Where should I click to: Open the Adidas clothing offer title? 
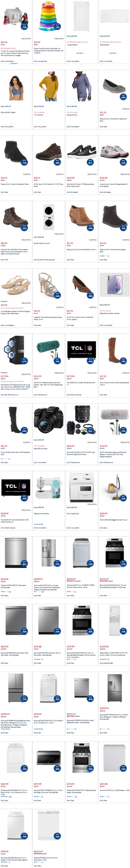[x=72, y=115]
